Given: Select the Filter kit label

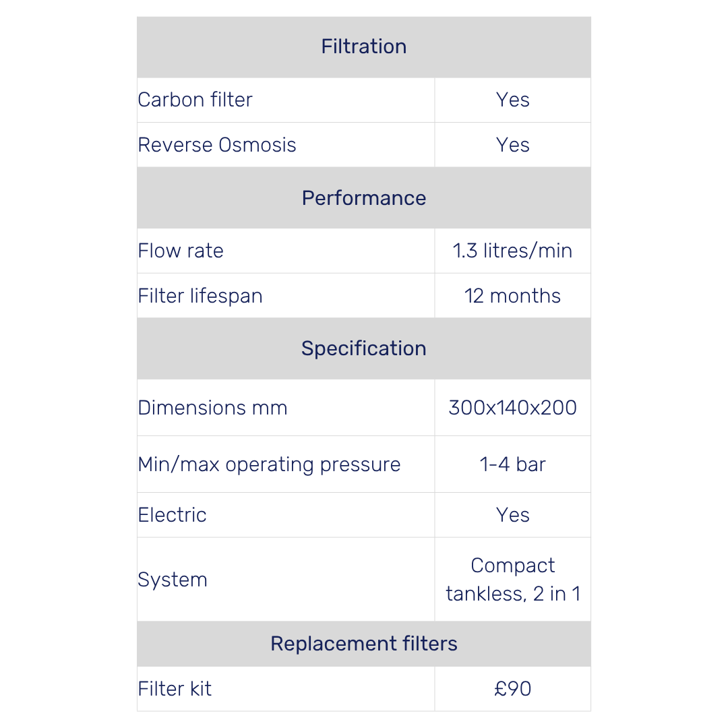Looking at the screenshot, I should (175, 689).
